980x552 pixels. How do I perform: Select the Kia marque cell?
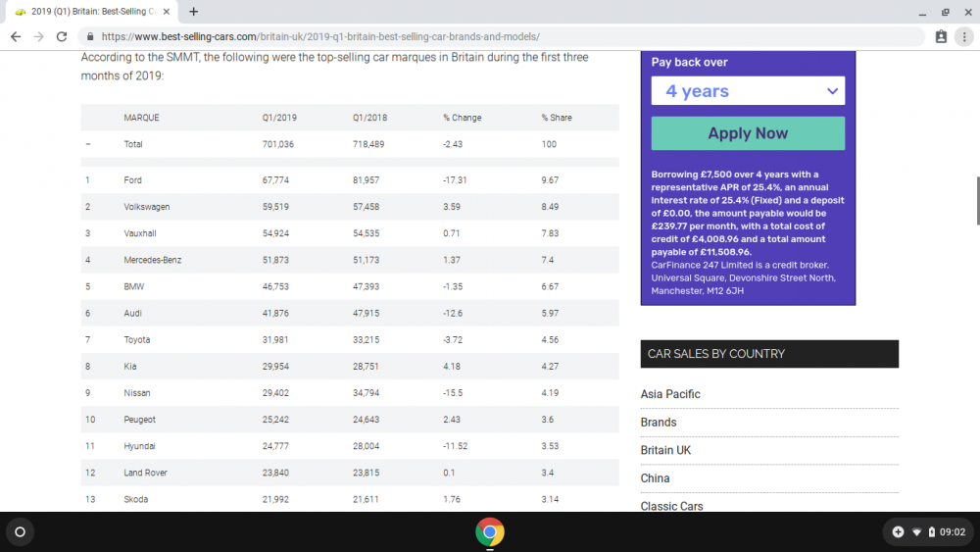click(130, 367)
